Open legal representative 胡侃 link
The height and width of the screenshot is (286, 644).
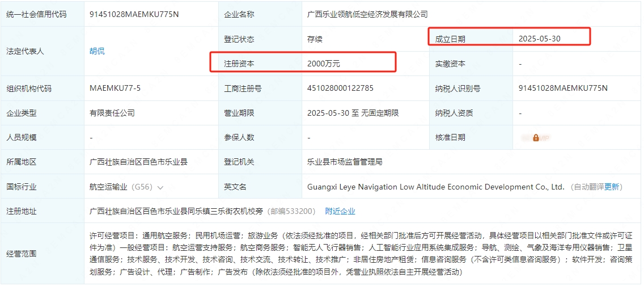coord(97,52)
